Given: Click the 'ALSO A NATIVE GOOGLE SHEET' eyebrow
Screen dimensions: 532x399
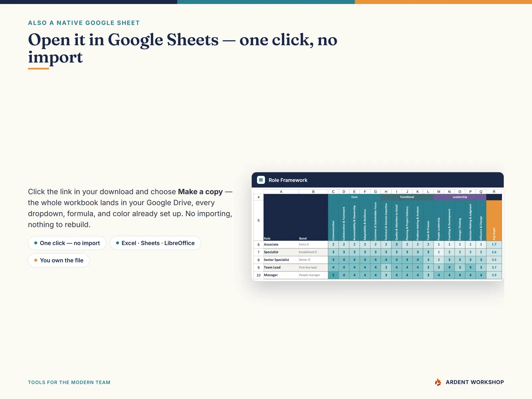Looking at the screenshot, I should (84, 23).
